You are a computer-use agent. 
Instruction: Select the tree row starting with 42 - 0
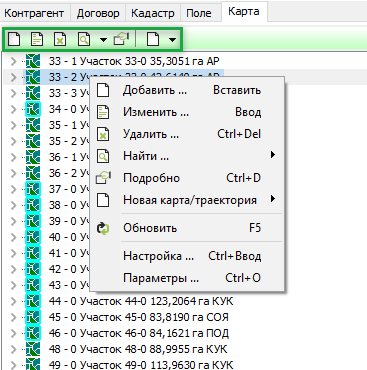pyautogui.click(x=69, y=269)
